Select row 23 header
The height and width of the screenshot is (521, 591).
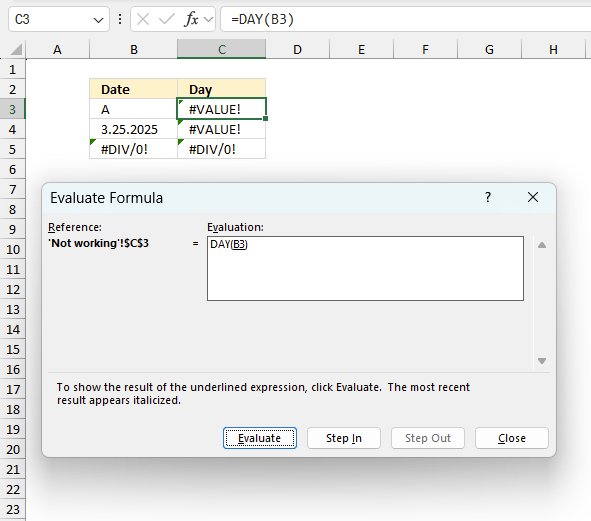coord(12,509)
